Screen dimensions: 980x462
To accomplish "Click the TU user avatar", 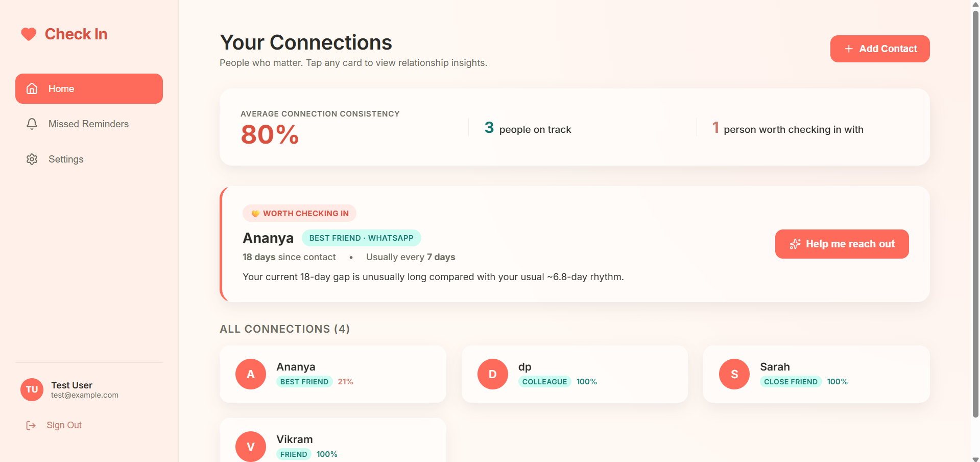I will coord(32,389).
